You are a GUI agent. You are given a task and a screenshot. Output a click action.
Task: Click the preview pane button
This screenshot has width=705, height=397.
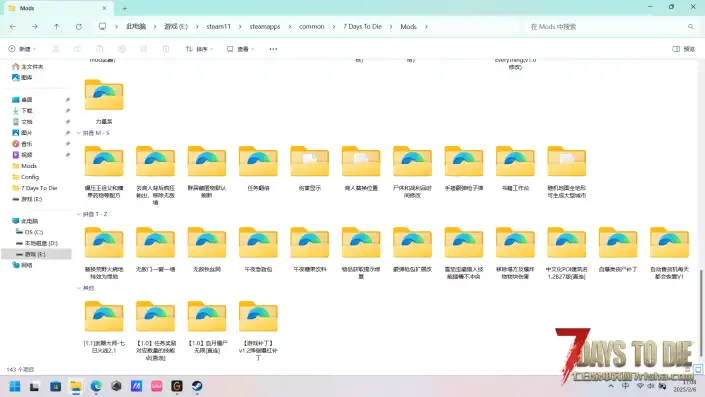tap(683, 49)
